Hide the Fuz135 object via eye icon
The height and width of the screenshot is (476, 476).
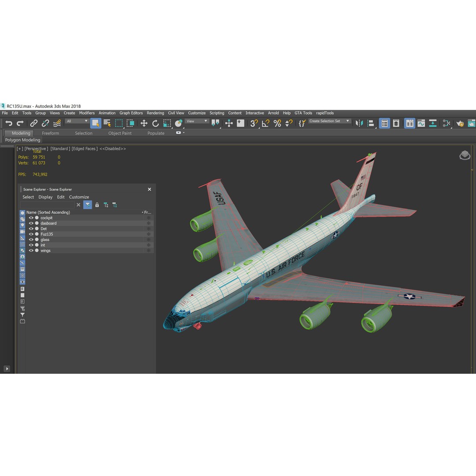coord(31,234)
